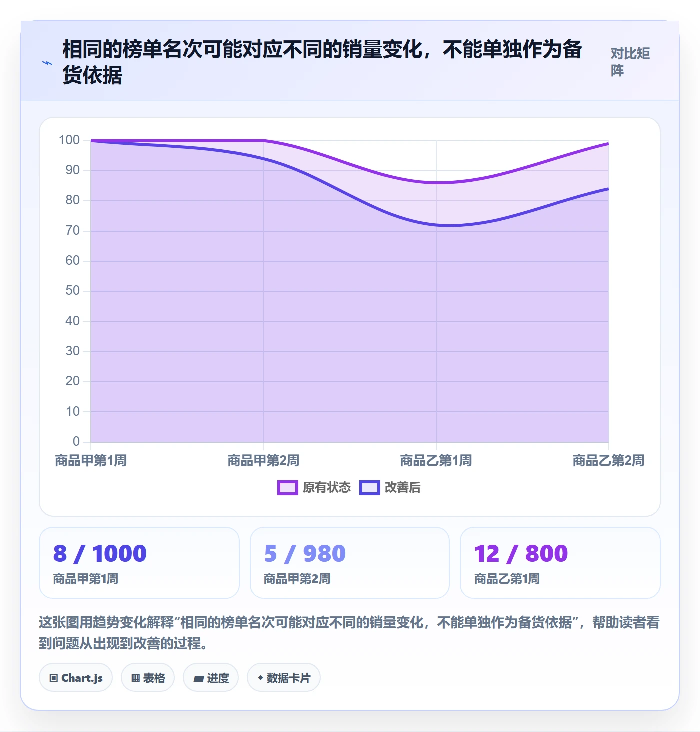Click the 0 y-axis tick label

pos(76,441)
